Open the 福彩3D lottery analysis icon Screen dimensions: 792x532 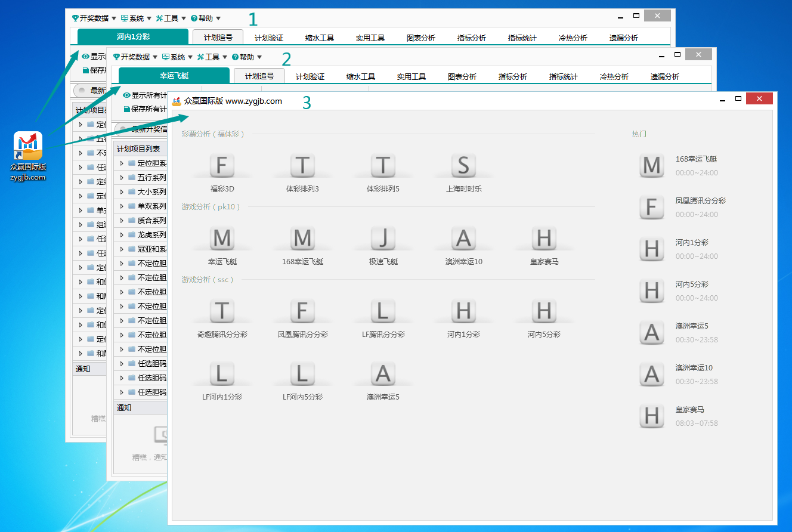[x=222, y=166]
